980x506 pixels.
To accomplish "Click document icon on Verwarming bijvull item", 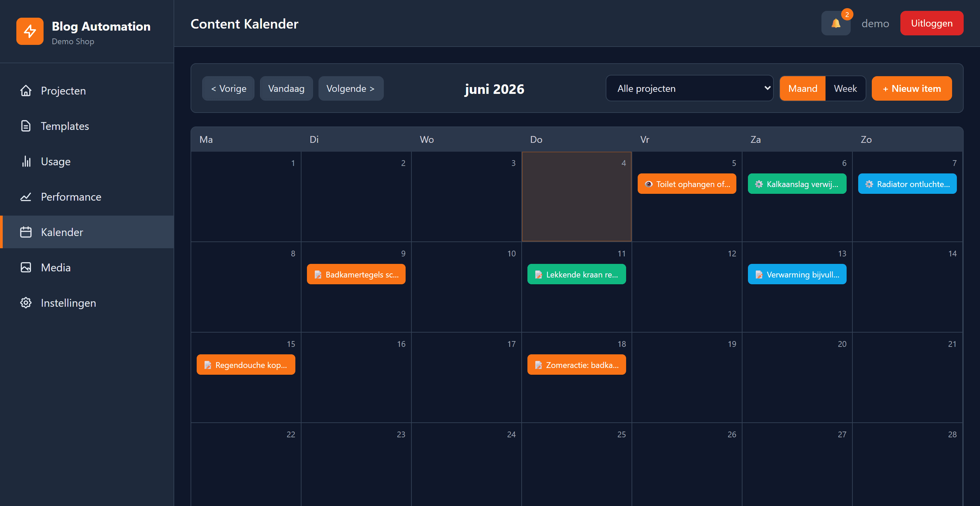I will [x=759, y=275].
